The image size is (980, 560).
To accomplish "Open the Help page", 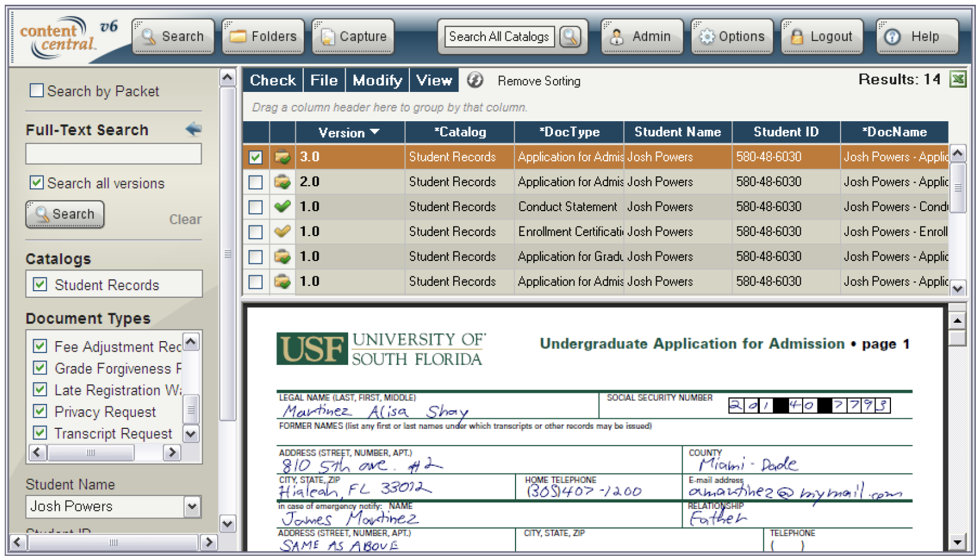I will [x=917, y=37].
